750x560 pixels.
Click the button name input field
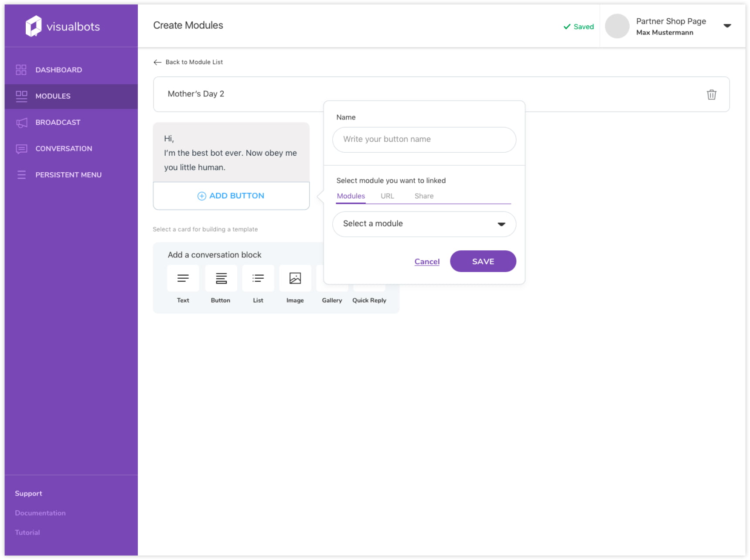(x=424, y=140)
